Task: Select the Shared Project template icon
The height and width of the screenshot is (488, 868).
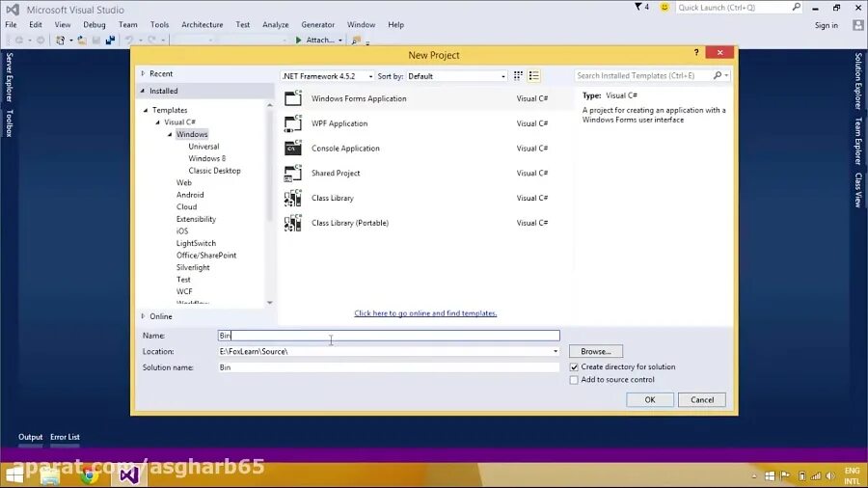Action: pyautogui.click(x=293, y=174)
